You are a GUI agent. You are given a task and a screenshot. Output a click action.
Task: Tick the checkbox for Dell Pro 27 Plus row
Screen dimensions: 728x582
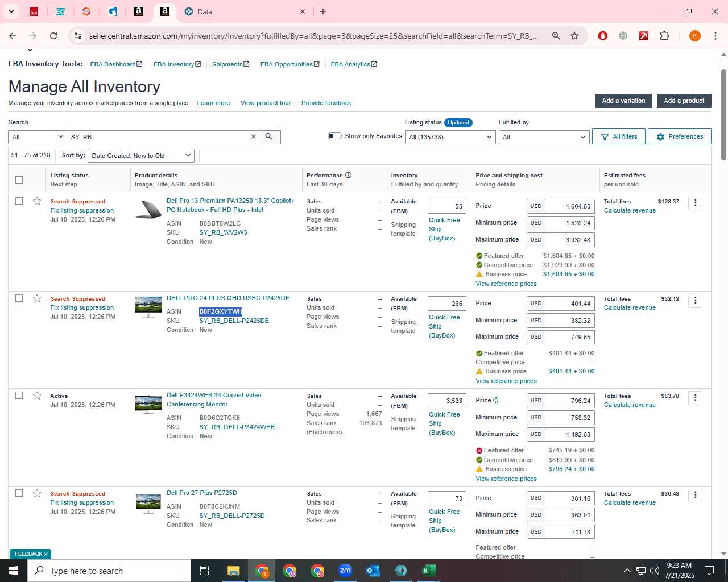click(19, 493)
